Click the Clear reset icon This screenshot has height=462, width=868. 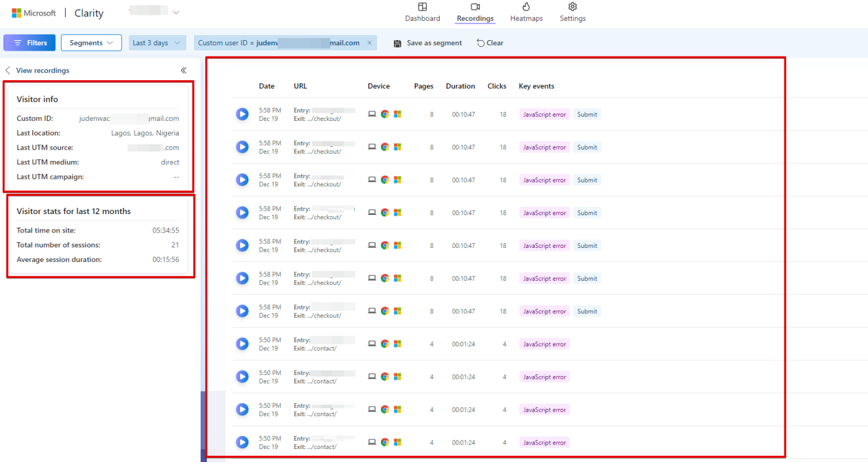click(x=480, y=42)
